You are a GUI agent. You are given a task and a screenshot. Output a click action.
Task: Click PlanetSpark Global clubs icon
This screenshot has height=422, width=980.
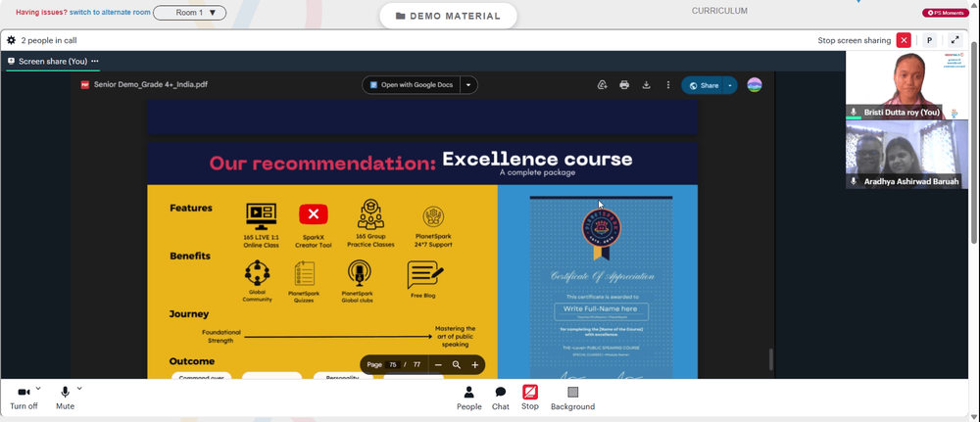(359, 273)
